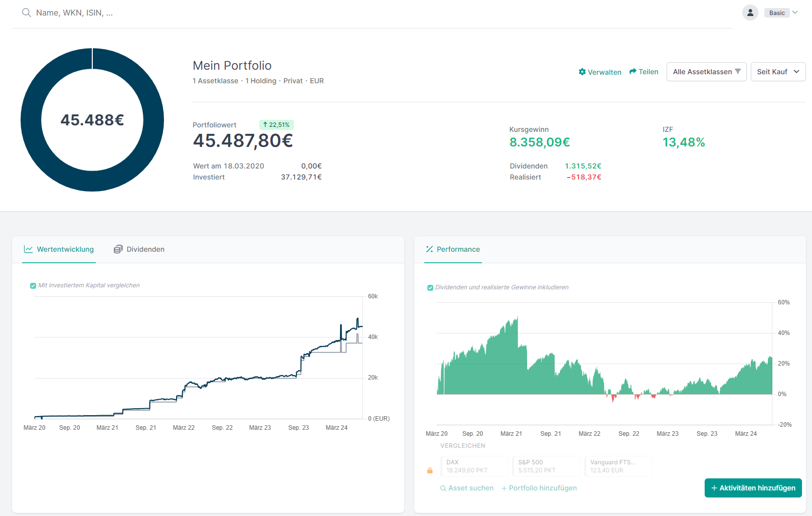The width and height of the screenshot is (812, 516).
Task: Click the Asset suchen link
Action: [x=467, y=488]
